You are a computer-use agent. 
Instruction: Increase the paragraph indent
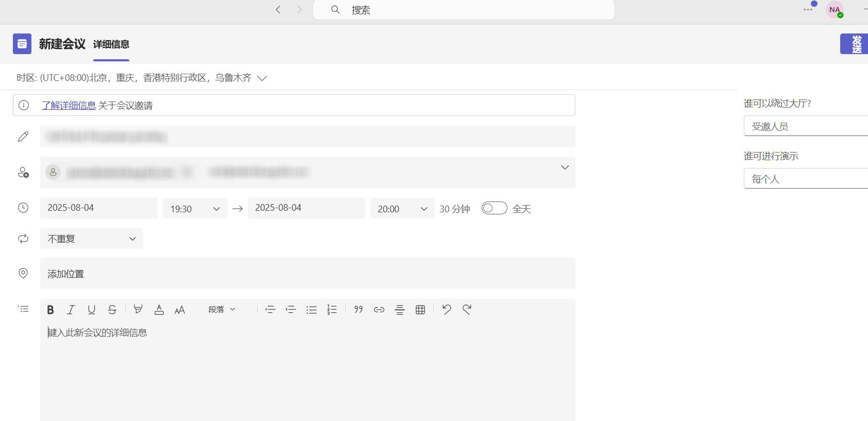(291, 310)
